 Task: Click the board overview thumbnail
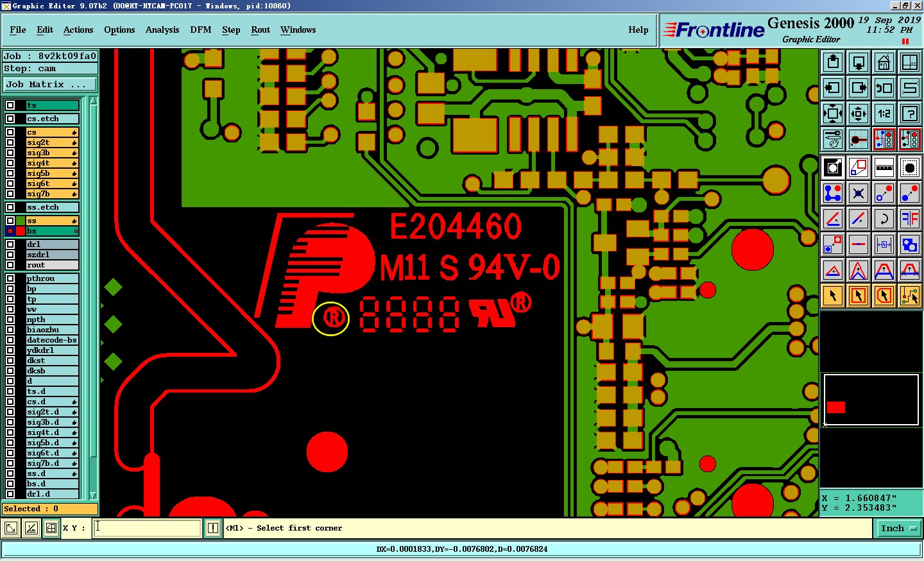click(871, 400)
